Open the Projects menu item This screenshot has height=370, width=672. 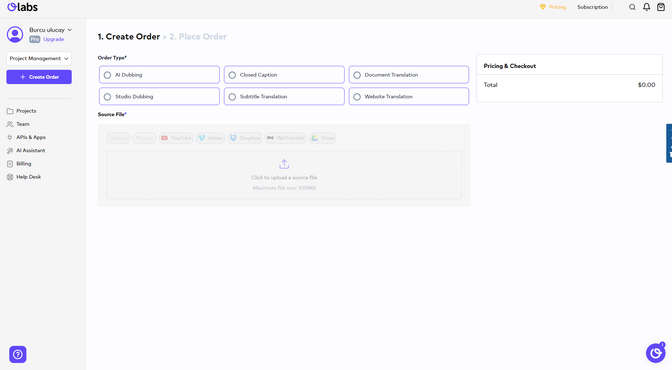[21, 111]
